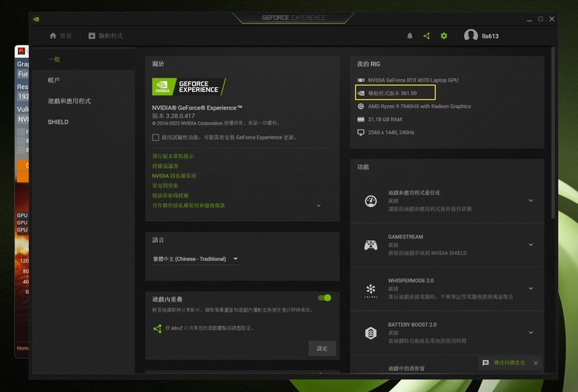Expand the GAMESTREAM feature row
578x392 pixels.
click(531, 245)
